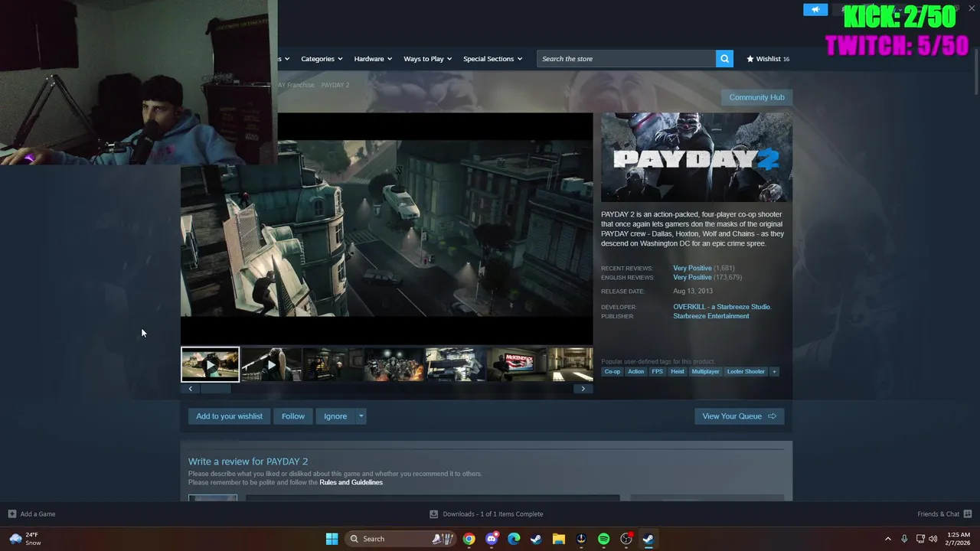980x551 pixels.
Task: Open Discord from the taskbar
Action: pyautogui.click(x=492, y=539)
